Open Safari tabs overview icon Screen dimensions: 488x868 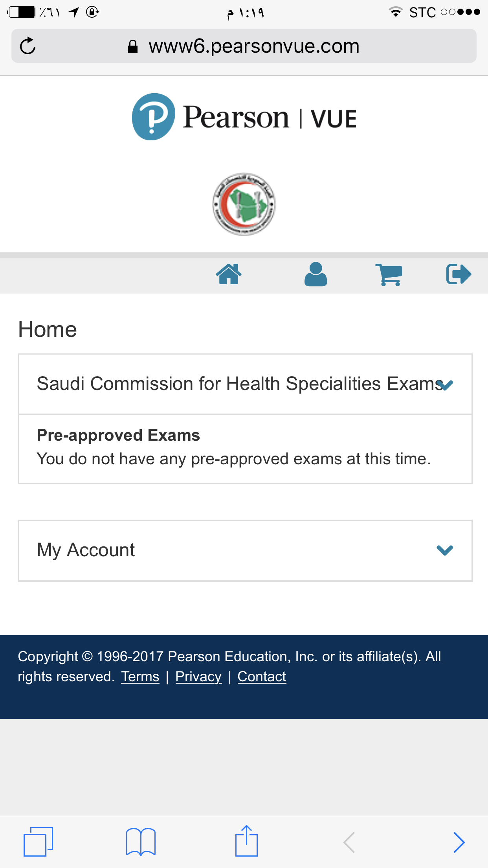(38, 842)
